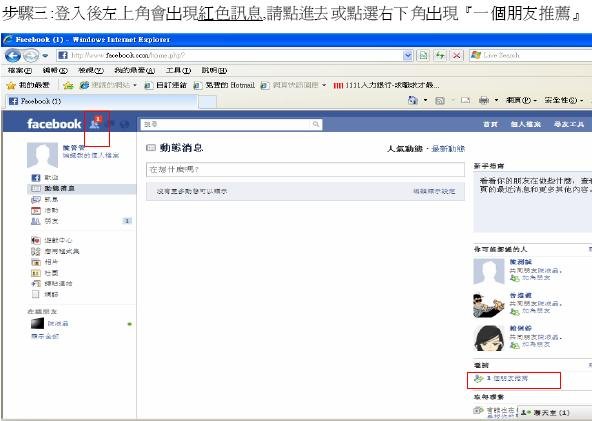Select 動態消息 in the left sidebar
This screenshot has width=592, height=421.
(82, 188)
